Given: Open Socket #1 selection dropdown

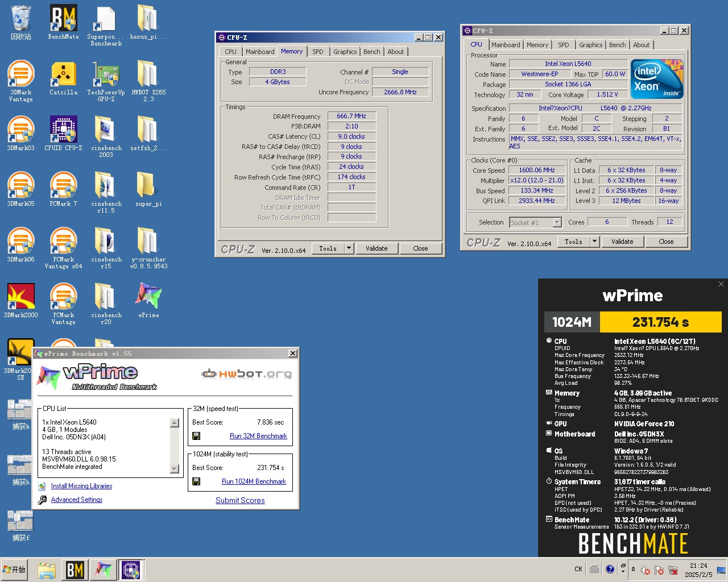Looking at the screenshot, I should click(557, 222).
